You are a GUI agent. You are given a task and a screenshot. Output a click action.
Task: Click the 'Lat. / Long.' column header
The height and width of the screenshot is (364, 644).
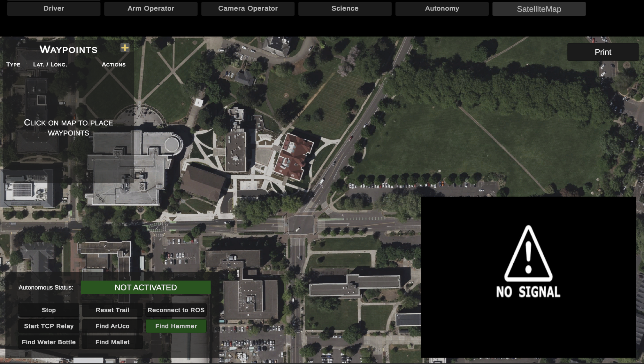coord(50,64)
